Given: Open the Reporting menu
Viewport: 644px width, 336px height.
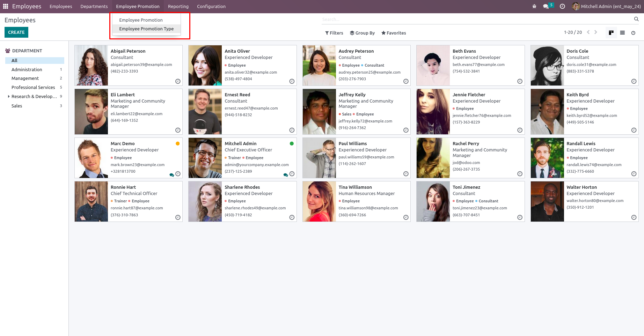Looking at the screenshot, I should pos(178,6).
